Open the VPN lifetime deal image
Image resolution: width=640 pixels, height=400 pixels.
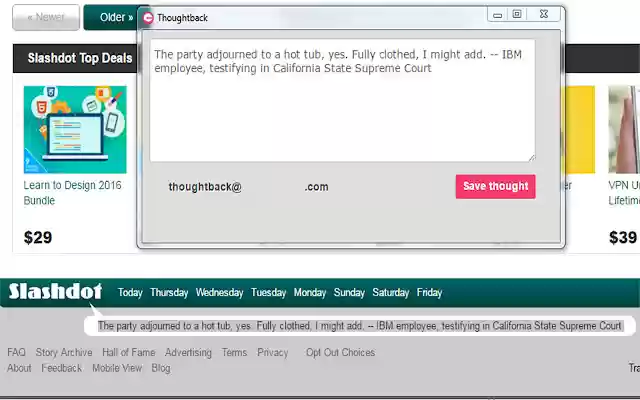click(x=624, y=129)
